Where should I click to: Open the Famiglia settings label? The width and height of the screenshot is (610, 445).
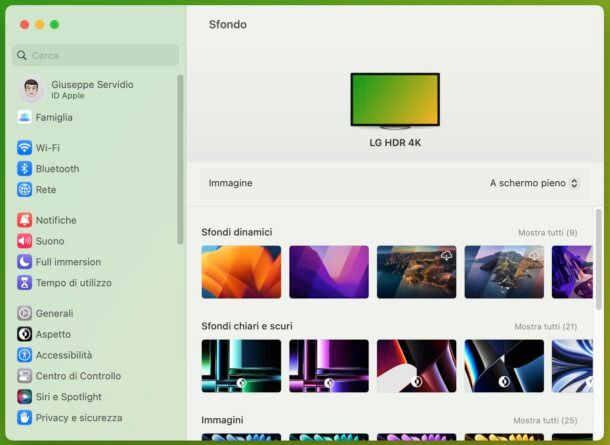(x=54, y=117)
